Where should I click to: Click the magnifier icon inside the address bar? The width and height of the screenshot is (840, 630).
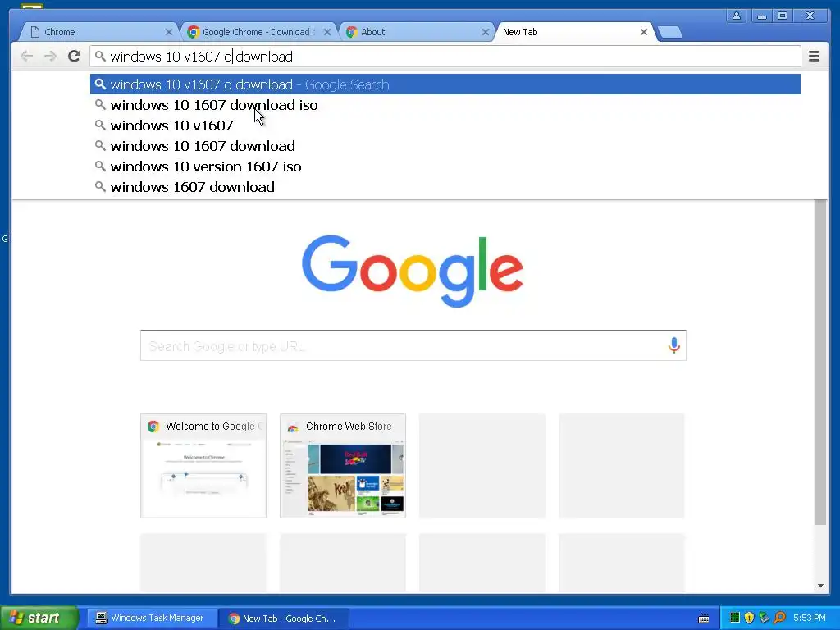(100, 56)
